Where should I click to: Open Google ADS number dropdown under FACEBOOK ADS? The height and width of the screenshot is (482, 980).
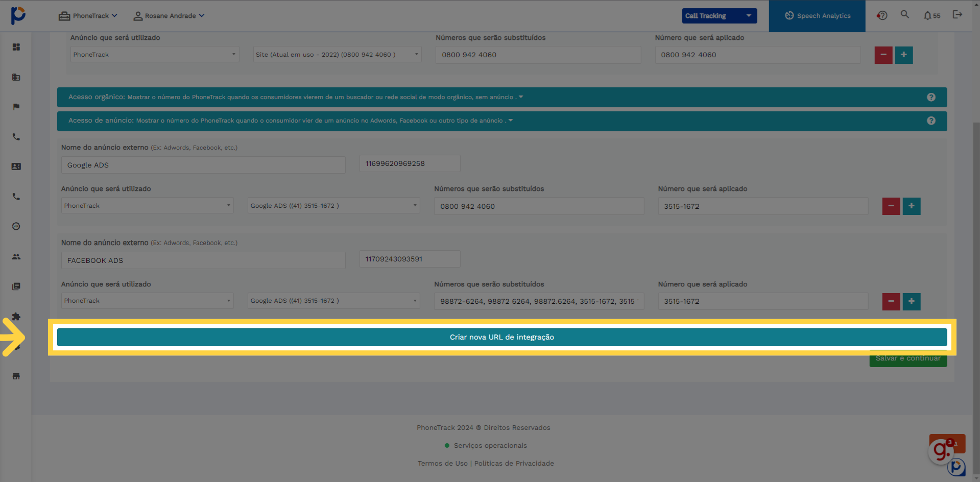(x=333, y=301)
